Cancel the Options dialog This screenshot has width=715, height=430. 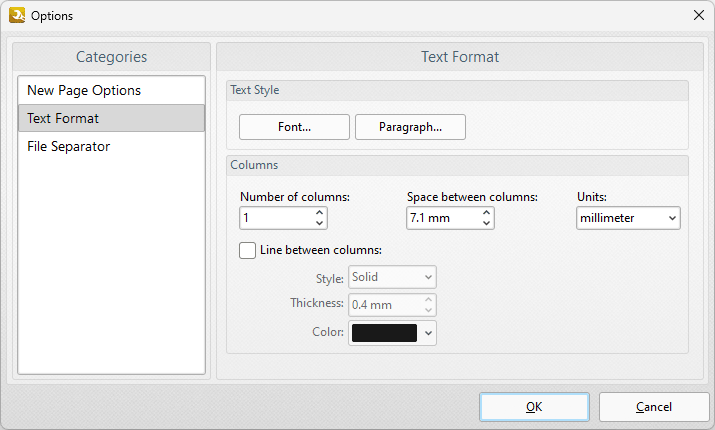(x=654, y=407)
